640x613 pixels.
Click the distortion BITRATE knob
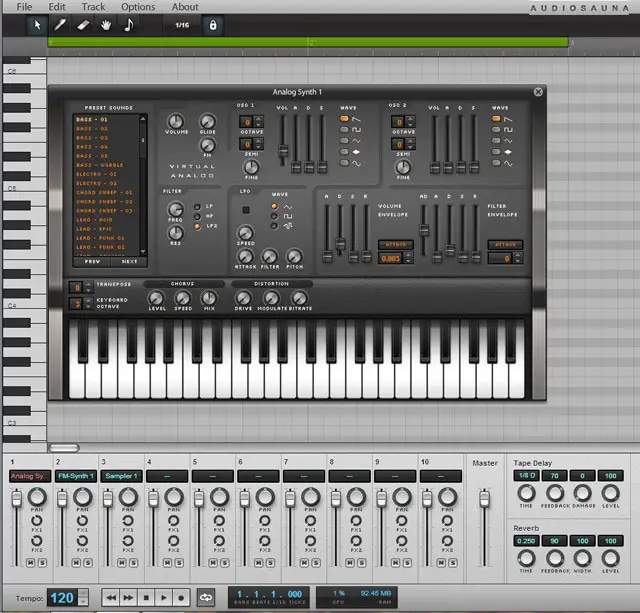(x=300, y=298)
